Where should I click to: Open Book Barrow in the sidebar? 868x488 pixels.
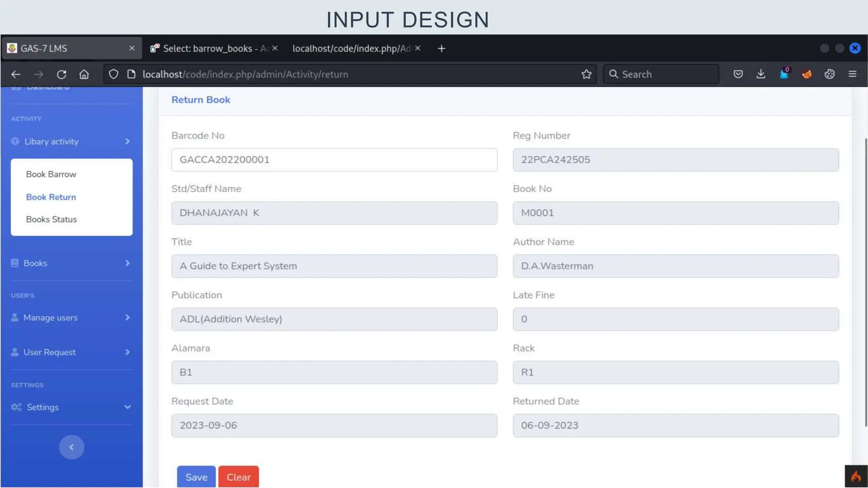click(51, 174)
